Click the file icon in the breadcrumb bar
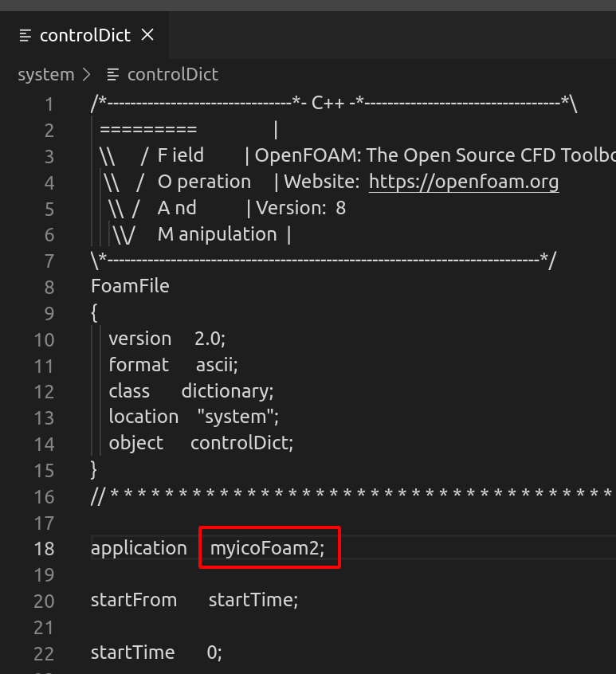 (x=114, y=74)
